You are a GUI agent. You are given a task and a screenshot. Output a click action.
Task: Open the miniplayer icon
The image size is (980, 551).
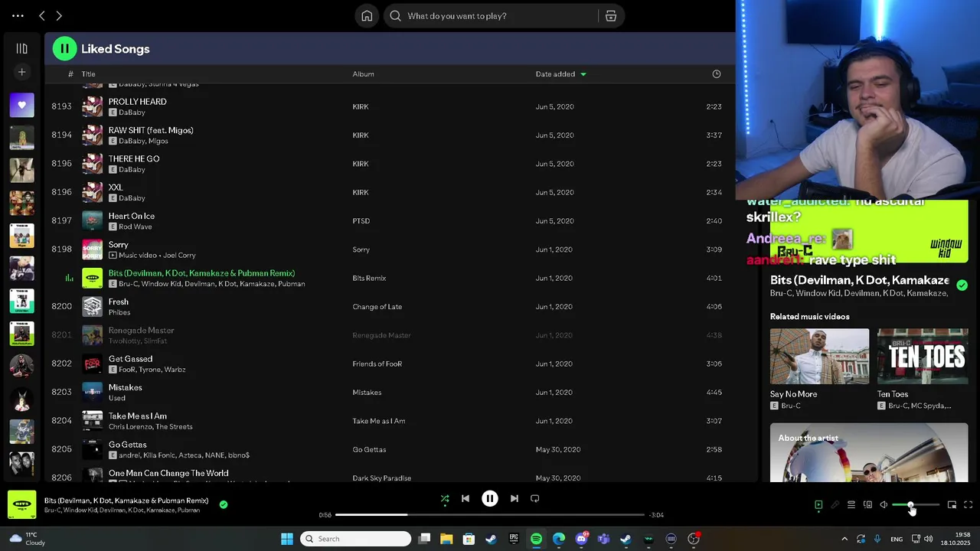(x=952, y=505)
